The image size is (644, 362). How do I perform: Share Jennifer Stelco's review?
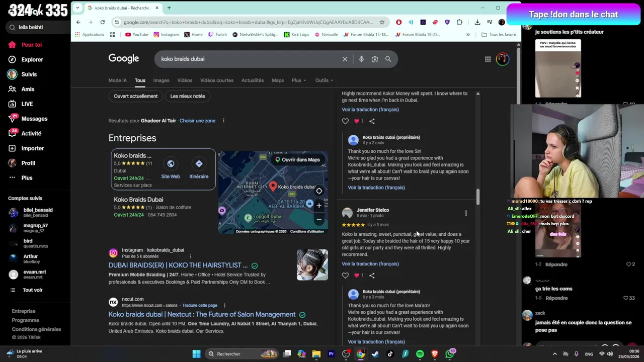(372, 276)
